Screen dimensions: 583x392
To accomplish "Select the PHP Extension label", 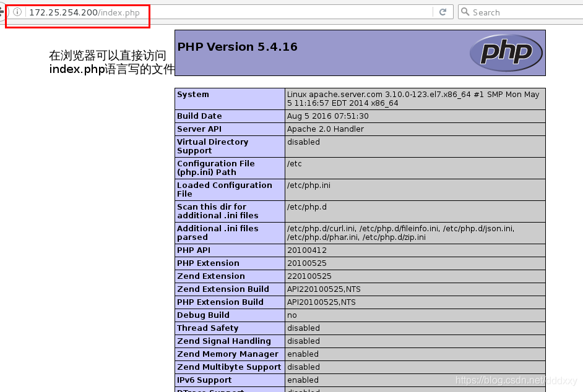I will (x=208, y=263).
